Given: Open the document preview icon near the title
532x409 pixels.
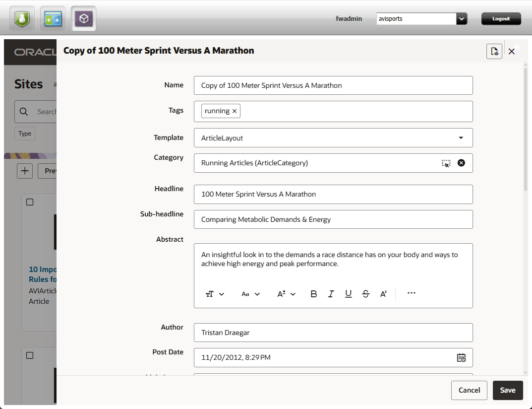Looking at the screenshot, I should coord(494,51).
